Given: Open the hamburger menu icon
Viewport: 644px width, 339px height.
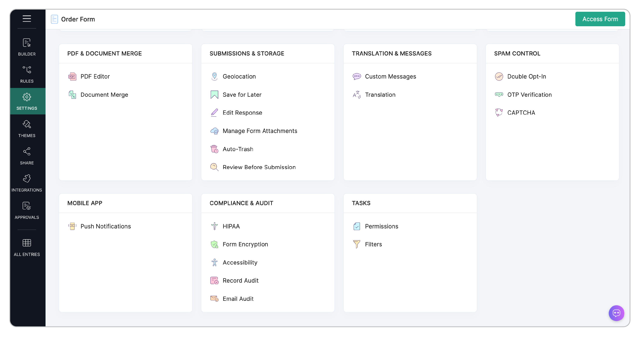Looking at the screenshot, I should coord(27,19).
